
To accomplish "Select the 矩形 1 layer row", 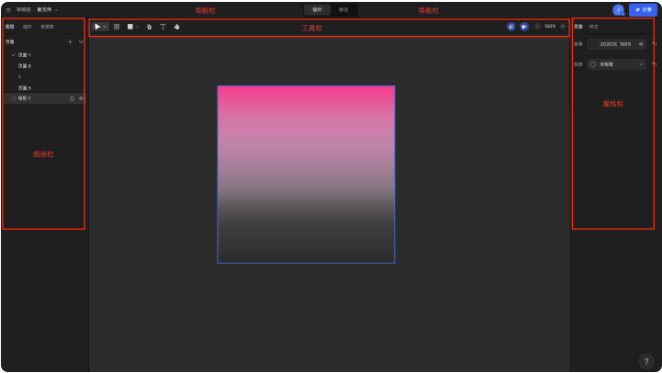I will click(44, 98).
